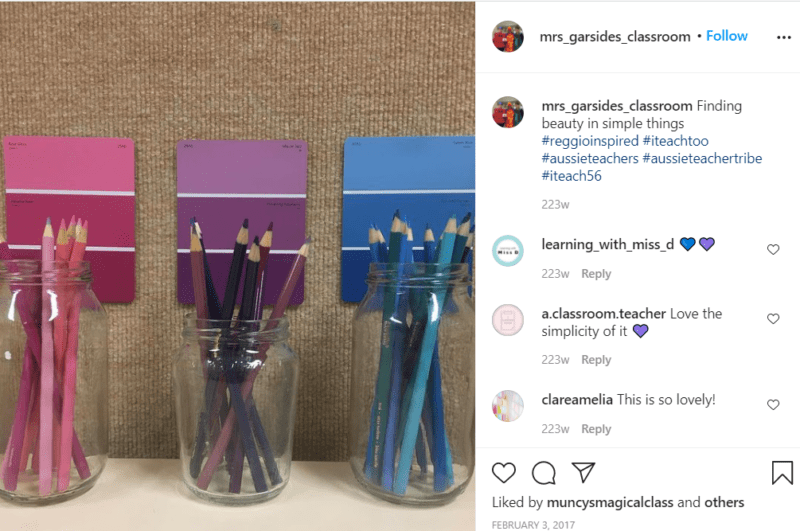Reply to learning_with_miss_d's comment
This screenshot has width=800, height=531.
tap(596, 274)
